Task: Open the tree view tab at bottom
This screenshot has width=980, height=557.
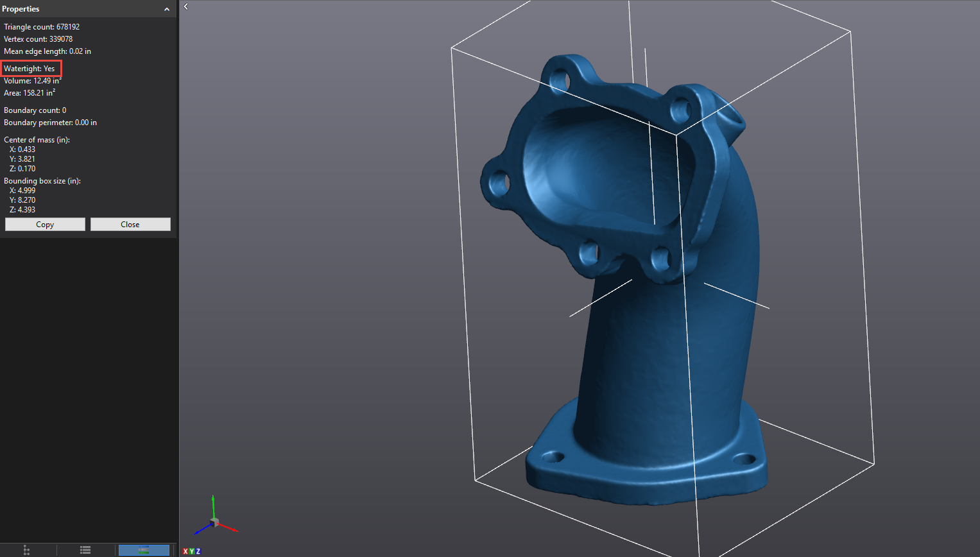Action: point(26,550)
